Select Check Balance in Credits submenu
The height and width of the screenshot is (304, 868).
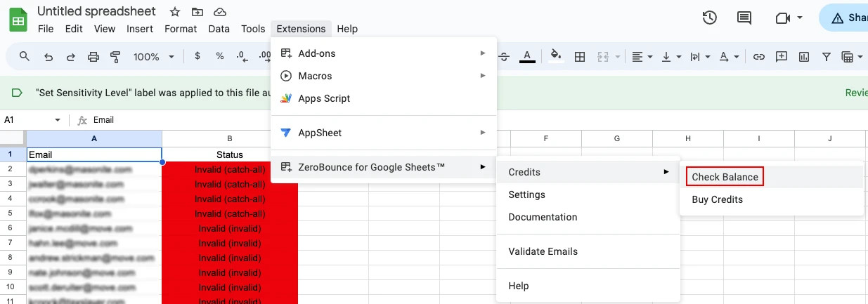pos(725,177)
